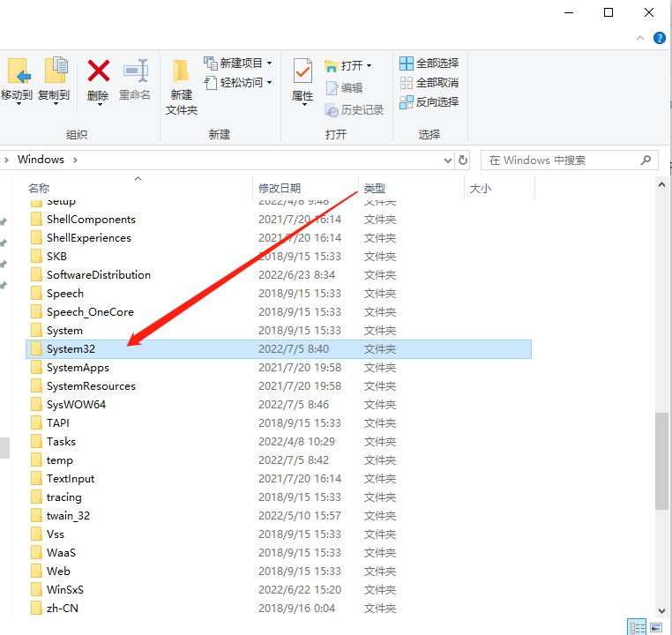The height and width of the screenshot is (635, 672).
Task: Click Select none (全部取消)
Action: point(429,83)
